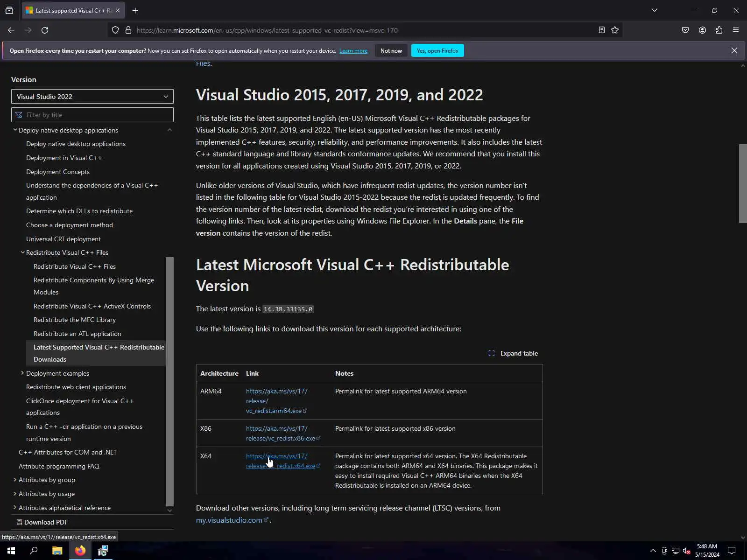This screenshot has width=747, height=560.
Task: Open Determine which DLLs to redistribute
Action: (79, 211)
